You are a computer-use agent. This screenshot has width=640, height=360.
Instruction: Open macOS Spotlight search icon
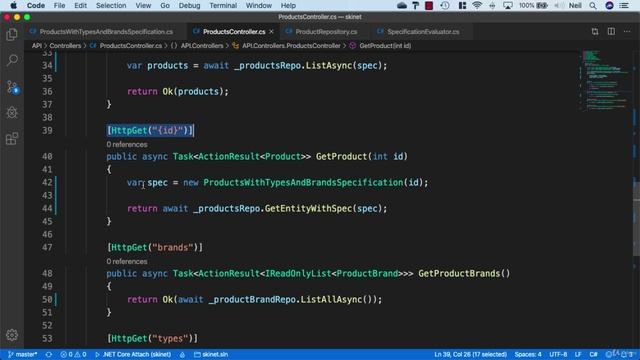593,5
